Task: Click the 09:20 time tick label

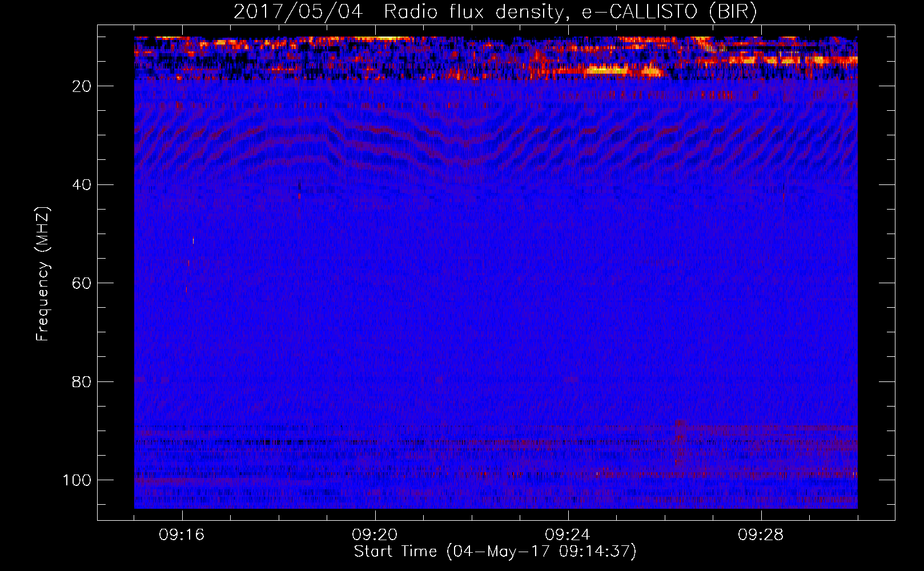Action: pos(375,535)
